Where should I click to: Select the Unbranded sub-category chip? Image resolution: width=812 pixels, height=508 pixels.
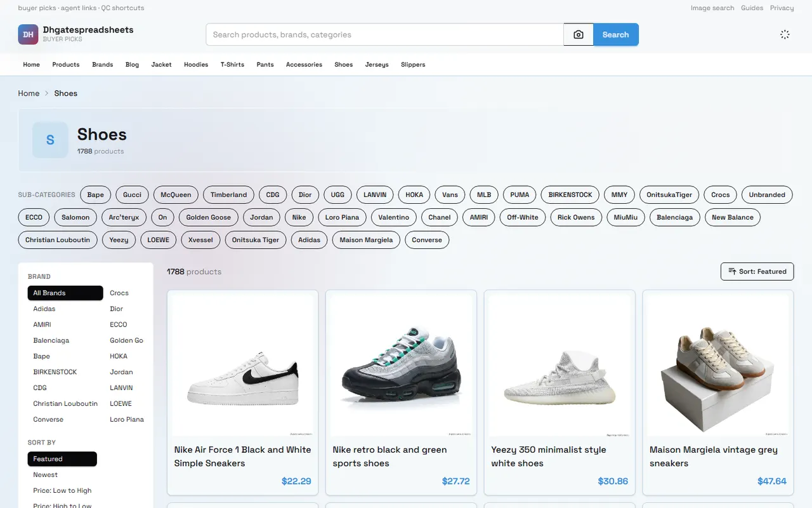pyautogui.click(x=767, y=195)
